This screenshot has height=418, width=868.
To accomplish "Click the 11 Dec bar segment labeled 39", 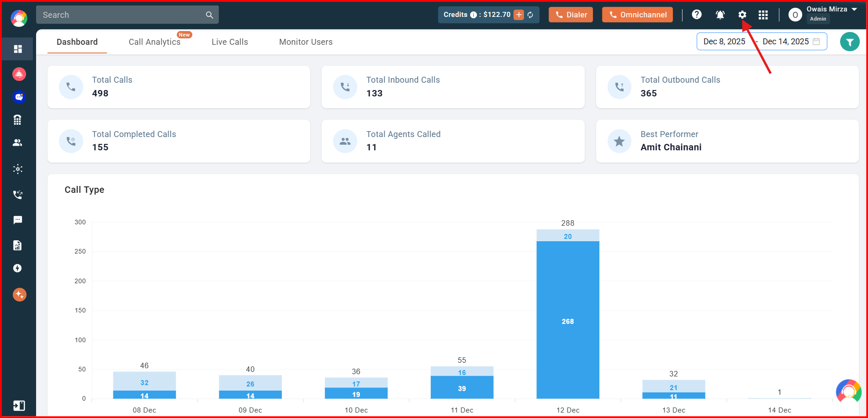I will point(462,387).
